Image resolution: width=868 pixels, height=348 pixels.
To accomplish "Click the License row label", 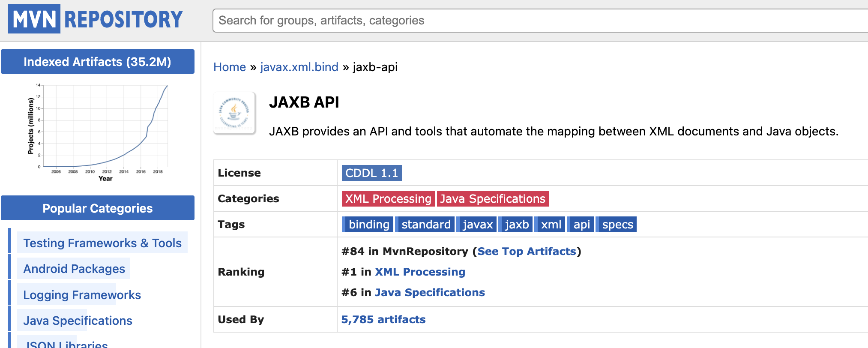I will tap(239, 173).
